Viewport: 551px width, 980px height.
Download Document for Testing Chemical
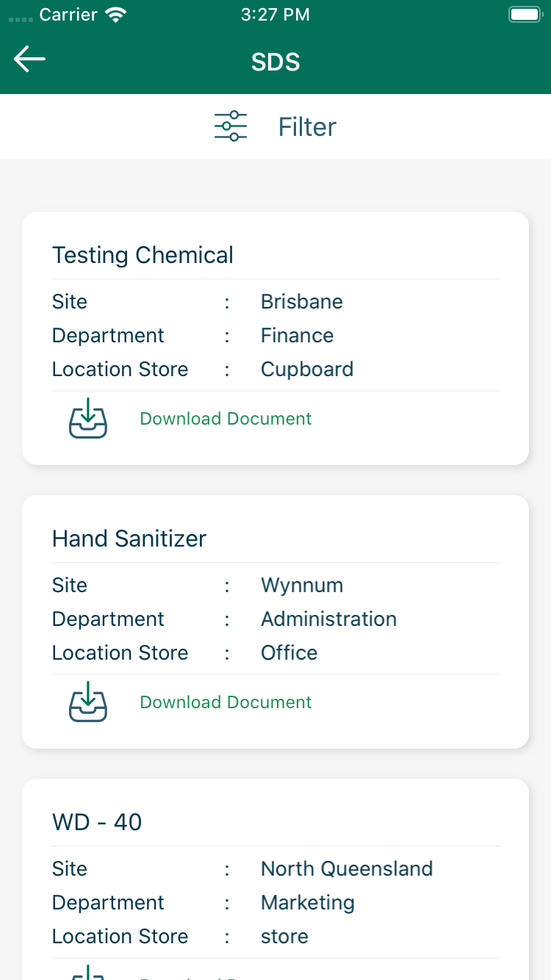click(x=226, y=419)
